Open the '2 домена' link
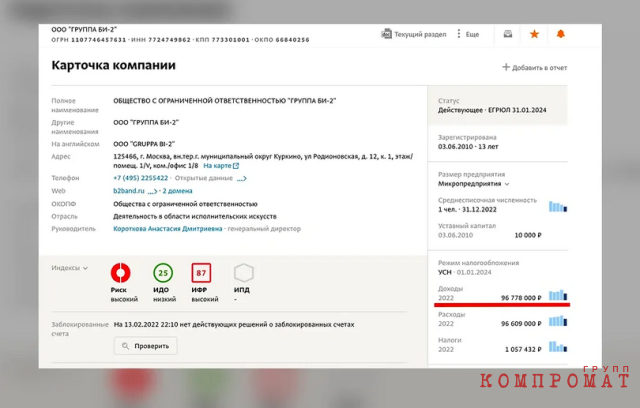The height and width of the screenshot is (408, 640). [x=177, y=191]
